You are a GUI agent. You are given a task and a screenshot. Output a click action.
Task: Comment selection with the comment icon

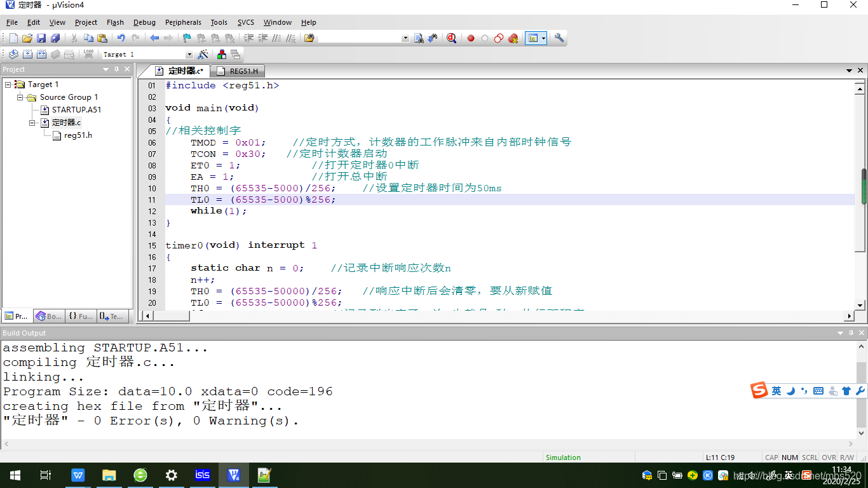[276, 38]
